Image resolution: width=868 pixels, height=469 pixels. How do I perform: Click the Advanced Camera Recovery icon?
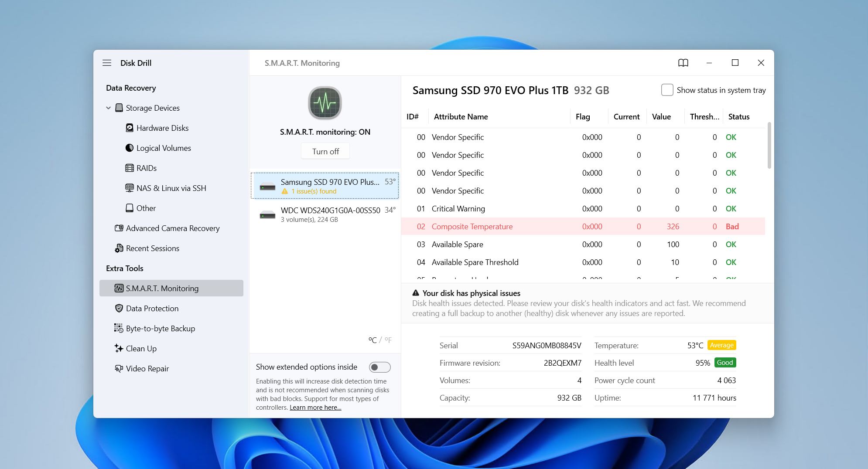click(119, 228)
